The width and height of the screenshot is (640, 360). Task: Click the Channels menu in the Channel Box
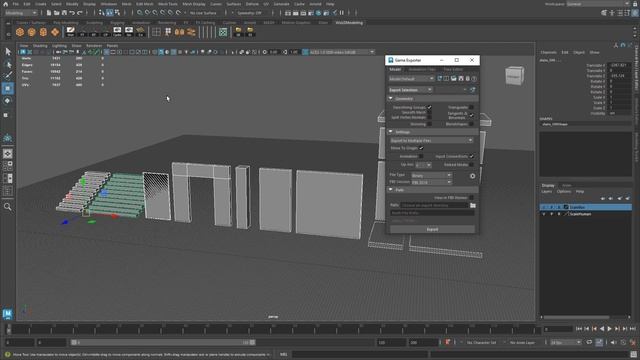click(549, 53)
